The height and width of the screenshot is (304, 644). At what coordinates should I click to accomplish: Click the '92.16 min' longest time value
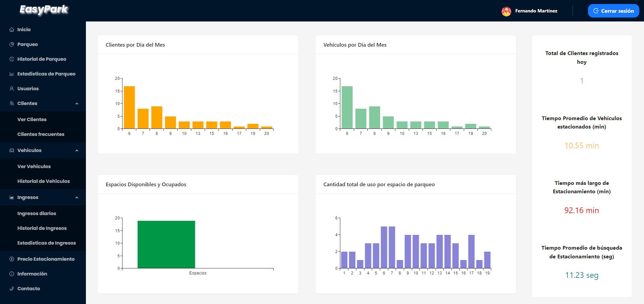click(582, 210)
